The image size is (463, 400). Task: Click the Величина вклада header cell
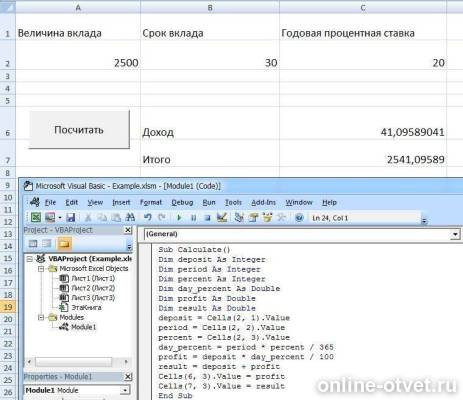[x=78, y=27]
